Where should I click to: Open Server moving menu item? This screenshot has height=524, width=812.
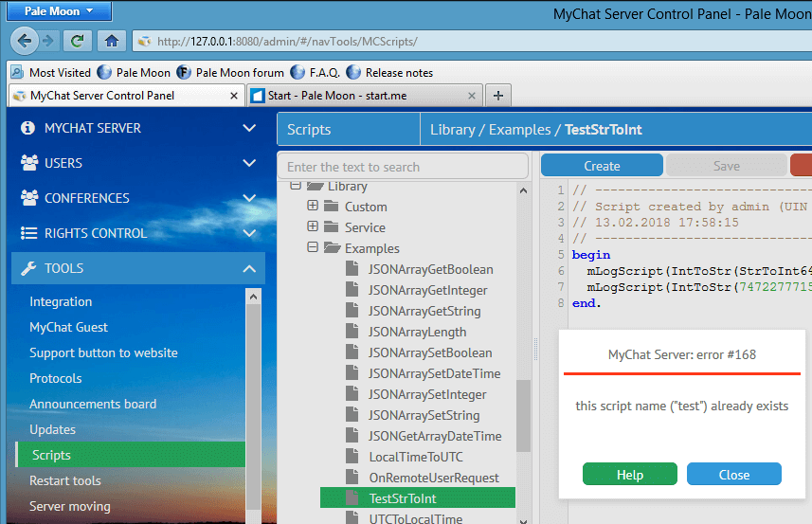click(70, 506)
